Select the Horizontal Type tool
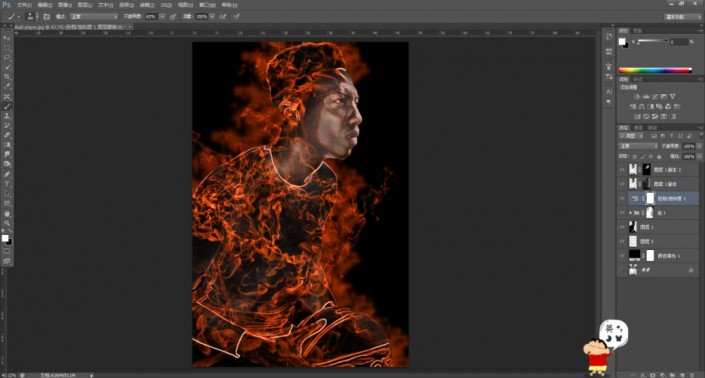Viewport: 705px width, 378px height. pyautogui.click(x=7, y=184)
